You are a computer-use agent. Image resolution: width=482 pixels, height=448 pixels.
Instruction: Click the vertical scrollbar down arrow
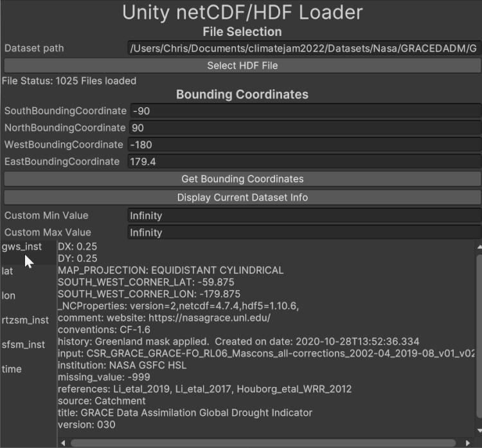[x=479, y=431]
